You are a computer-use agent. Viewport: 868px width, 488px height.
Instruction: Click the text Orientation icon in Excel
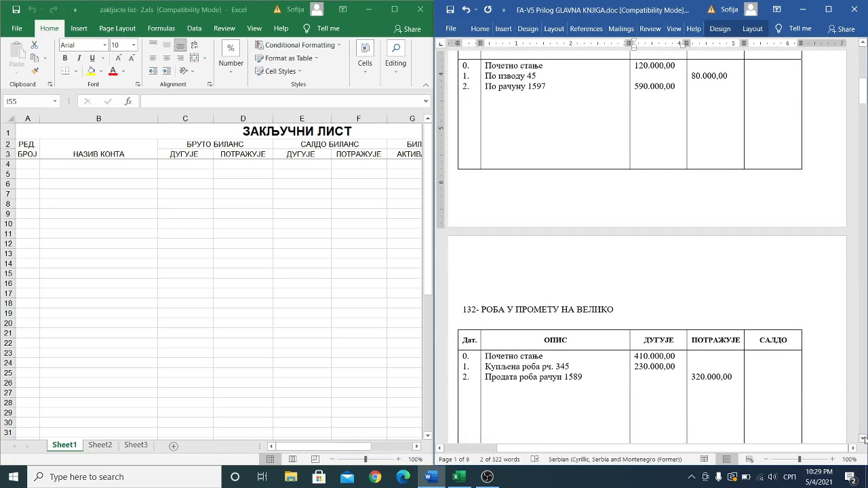pyautogui.click(x=183, y=71)
